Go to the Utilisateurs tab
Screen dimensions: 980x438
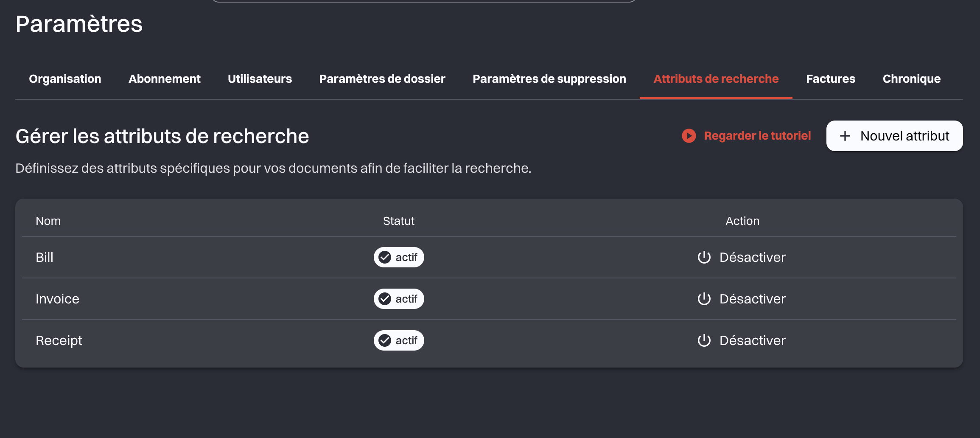pos(260,79)
